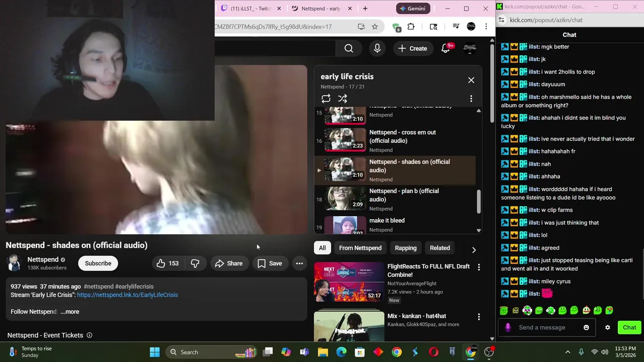Screen dimensions: 644x362
Task: Open more actions ellipsis beside Save
Action: [x=299, y=263]
